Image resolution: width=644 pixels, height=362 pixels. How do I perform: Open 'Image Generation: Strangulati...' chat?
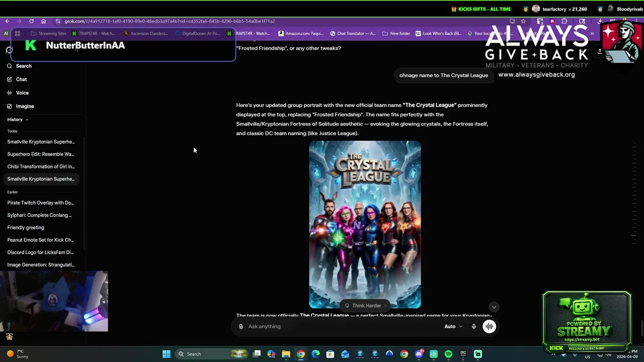pyautogui.click(x=41, y=265)
